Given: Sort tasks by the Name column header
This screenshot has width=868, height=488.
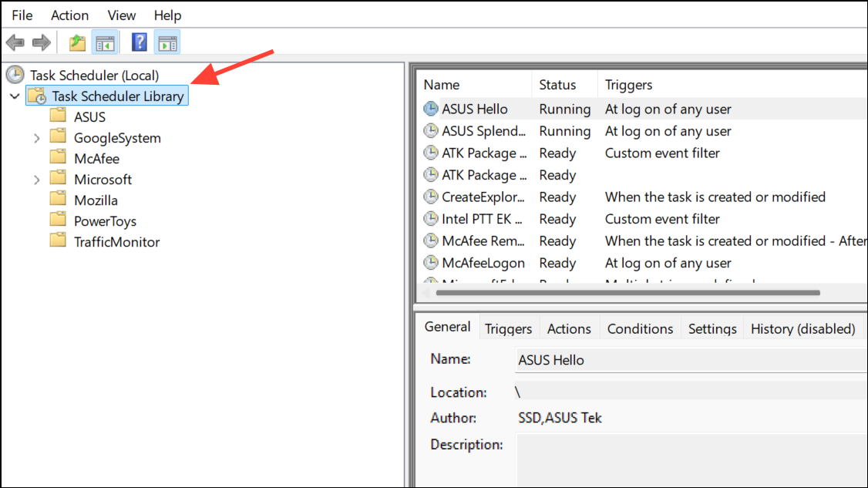Looking at the screenshot, I should tap(474, 85).
